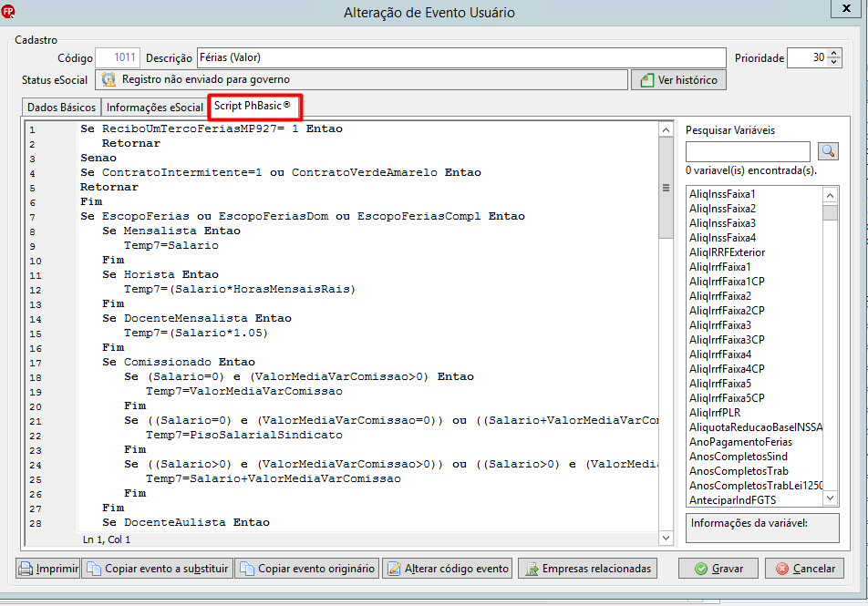
Task: Click the FP application icon in title bar
Action: click(8, 11)
